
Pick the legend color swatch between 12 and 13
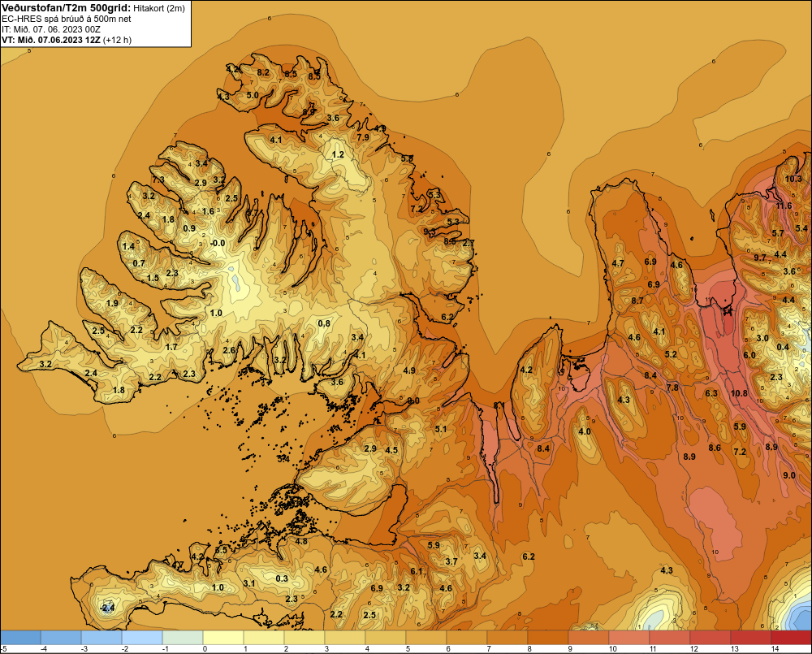[710, 638]
